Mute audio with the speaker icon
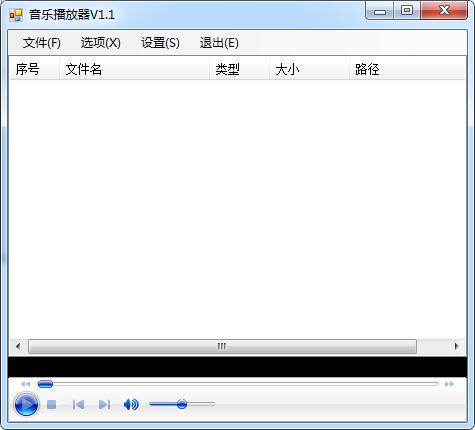Image resolution: width=475 pixels, height=430 pixels. (131, 405)
